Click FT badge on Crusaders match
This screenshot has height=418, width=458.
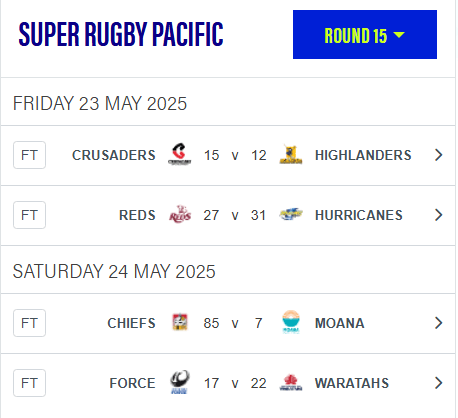pos(29,155)
